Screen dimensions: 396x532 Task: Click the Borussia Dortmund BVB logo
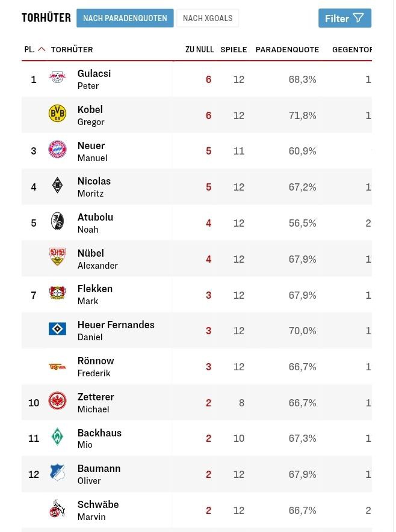pyautogui.click(x=57, y=114)
